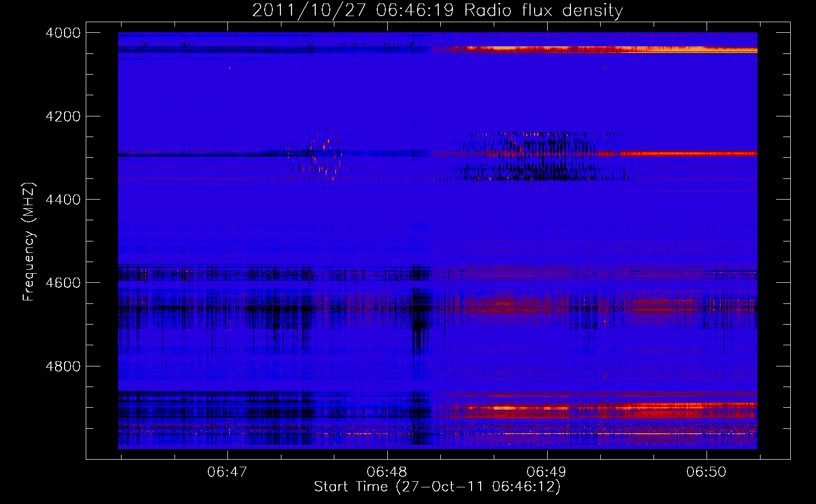
Task: Click the '06:48' time axis label
Action: [387, 472]
